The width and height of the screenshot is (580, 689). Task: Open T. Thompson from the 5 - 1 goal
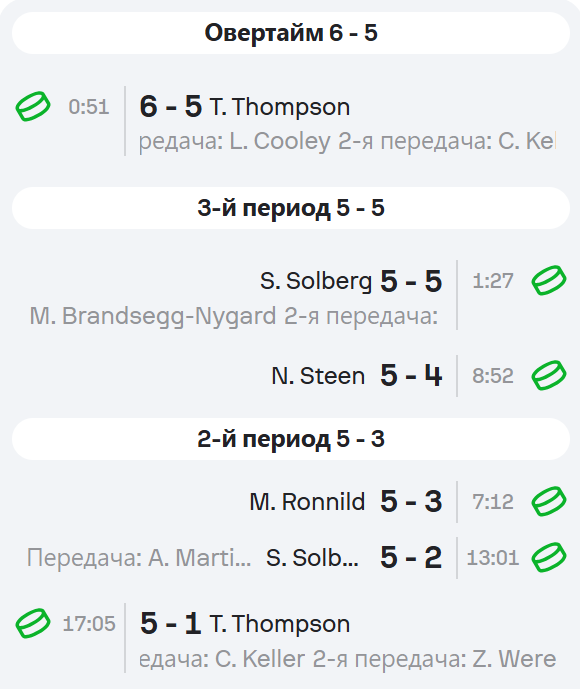tap(279, 624)
